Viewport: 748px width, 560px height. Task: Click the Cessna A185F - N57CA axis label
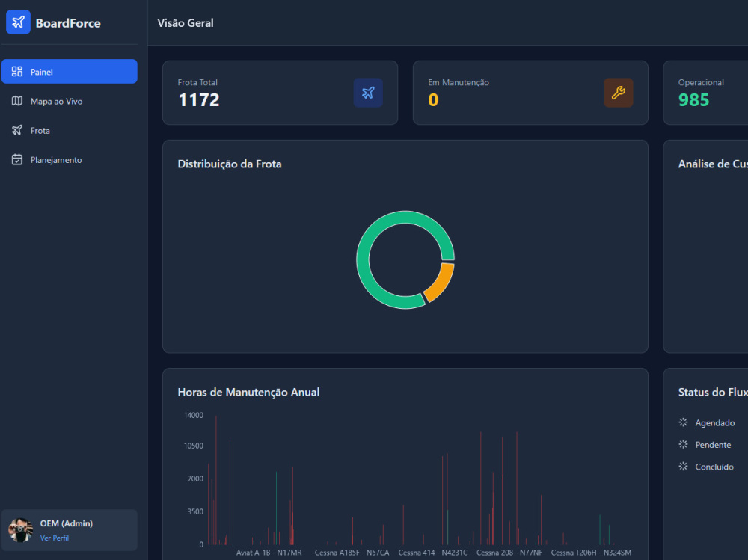coord(352,553)
